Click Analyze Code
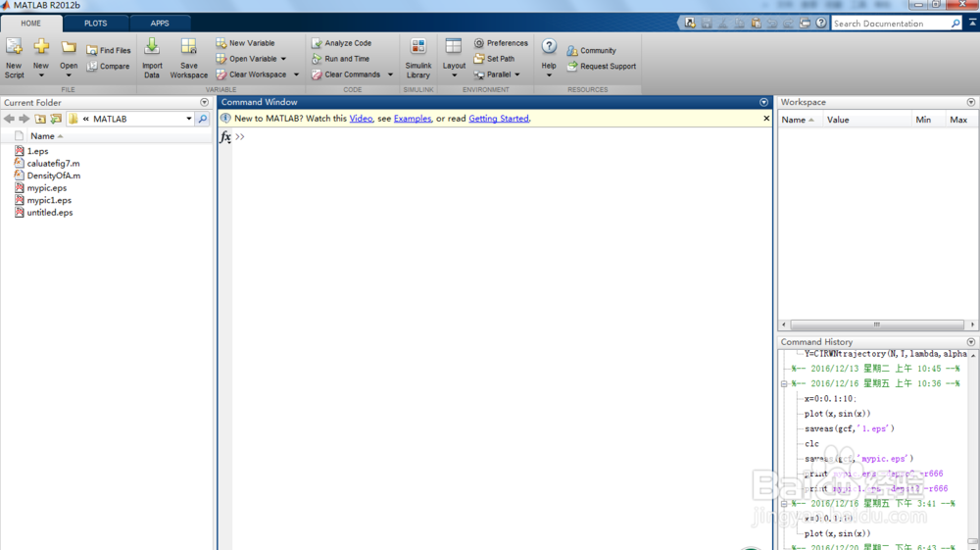980x550 pixels. pos(342,43)
